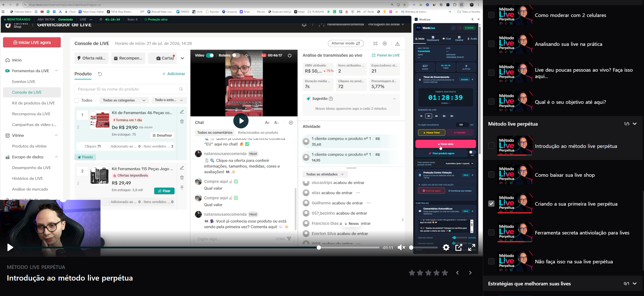
Task: Collapse the Sugestão panel
Action: coord(394,99)
